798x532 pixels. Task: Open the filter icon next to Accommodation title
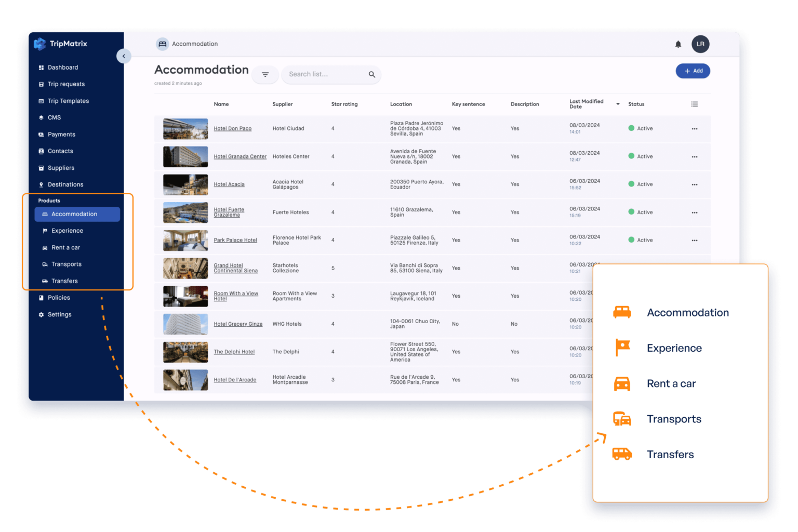(265, 74)
